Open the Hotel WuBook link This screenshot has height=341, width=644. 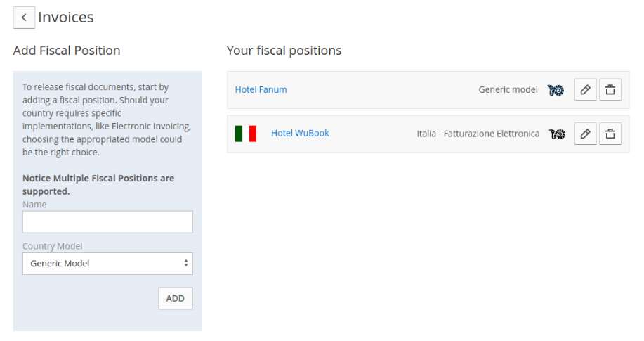(x=300, y=134)
